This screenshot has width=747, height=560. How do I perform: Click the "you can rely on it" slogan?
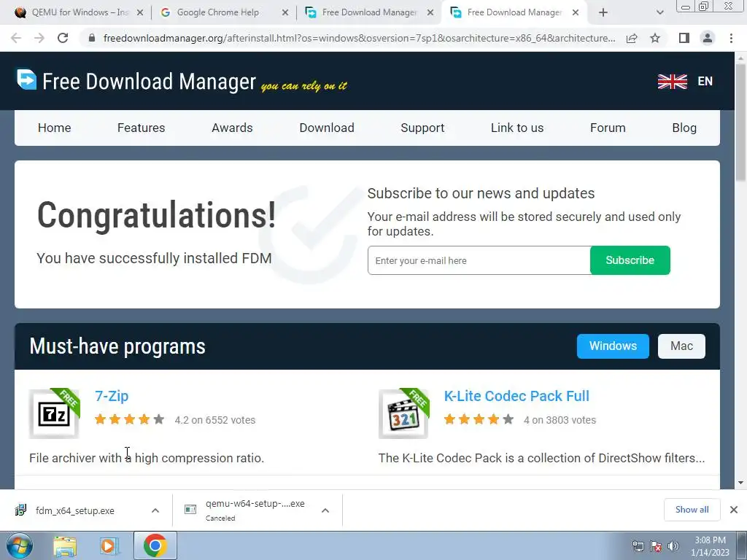[304, 86]
